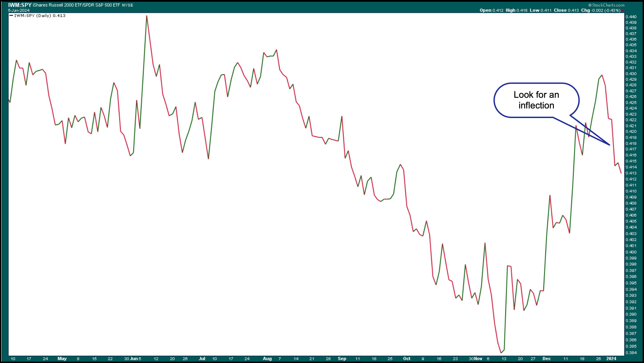Click the IWM:SPY ticker title
The image size is (644, 363).
click(x=20, y=5)
